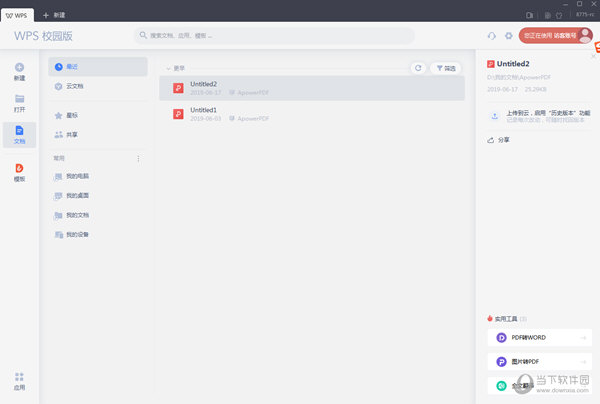Screen dimensions: 600x404
Task: Click the PDF转WORD arrow
Action: click(x=583, y=337)
